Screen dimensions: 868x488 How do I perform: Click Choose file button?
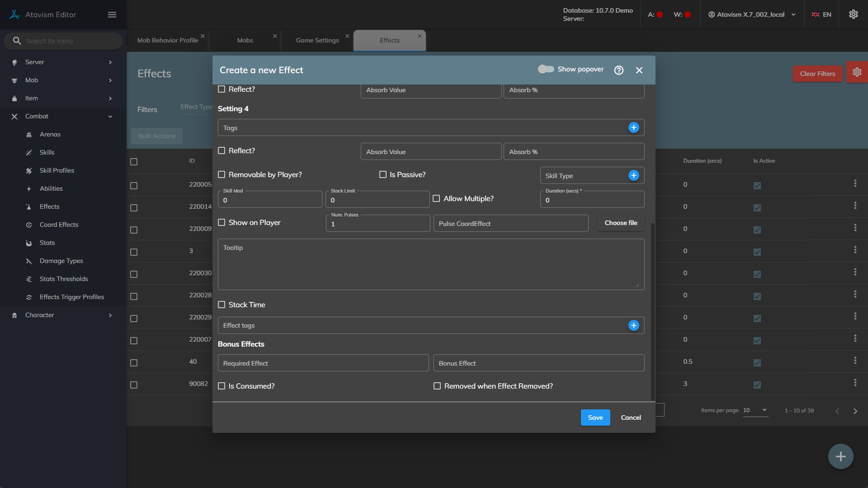pyautogui.click(x=621, y=223)
